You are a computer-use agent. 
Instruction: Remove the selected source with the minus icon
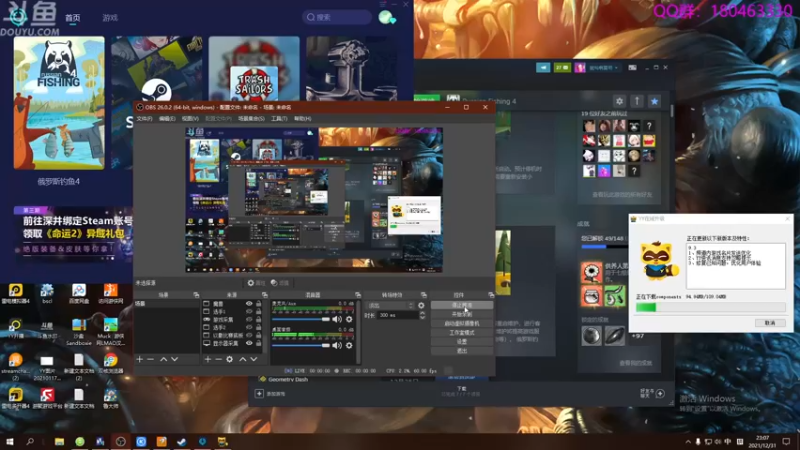[x=218, y=359]
